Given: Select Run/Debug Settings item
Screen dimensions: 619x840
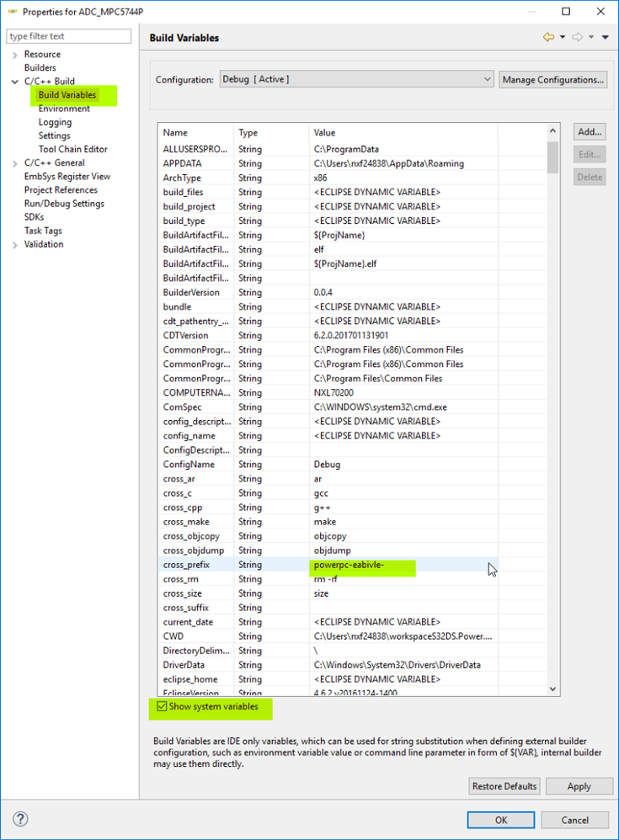Looking at the screenshot, I should [64, 204].
